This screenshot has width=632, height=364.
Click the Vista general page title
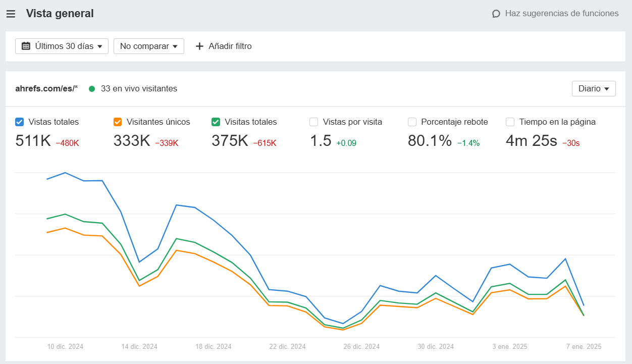pyautogui.click(x=60, y=14)
